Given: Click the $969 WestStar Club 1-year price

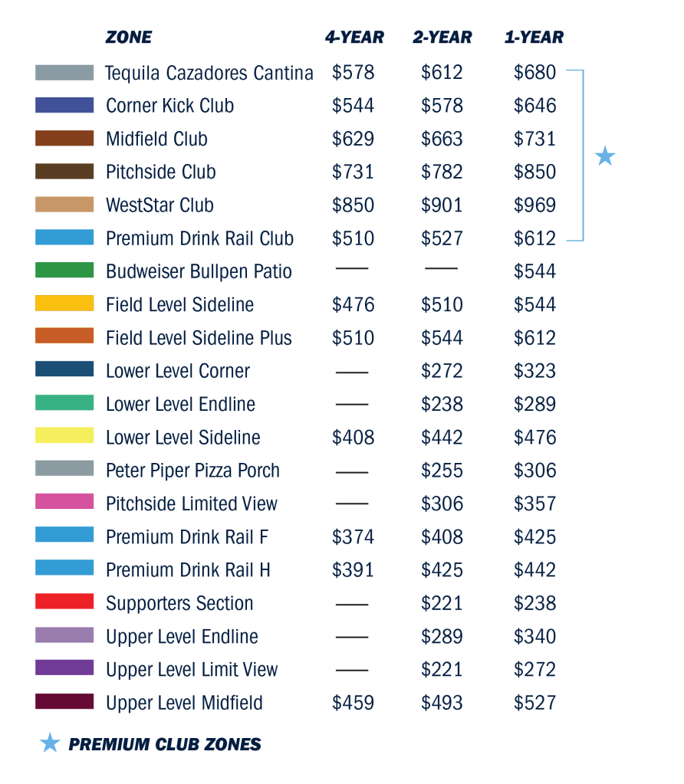Looking at the screenshot, I should (535, 205).
